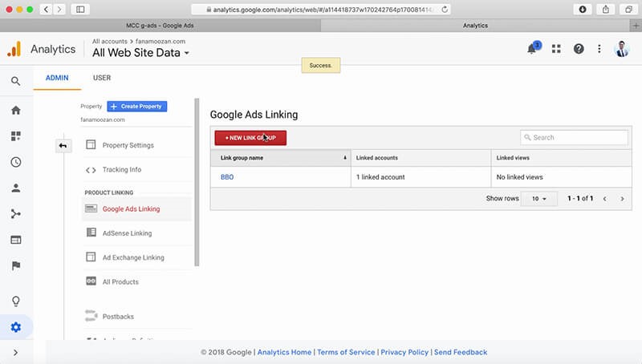Go to previous page of table

pyautogui.click(x=605, y=199)
